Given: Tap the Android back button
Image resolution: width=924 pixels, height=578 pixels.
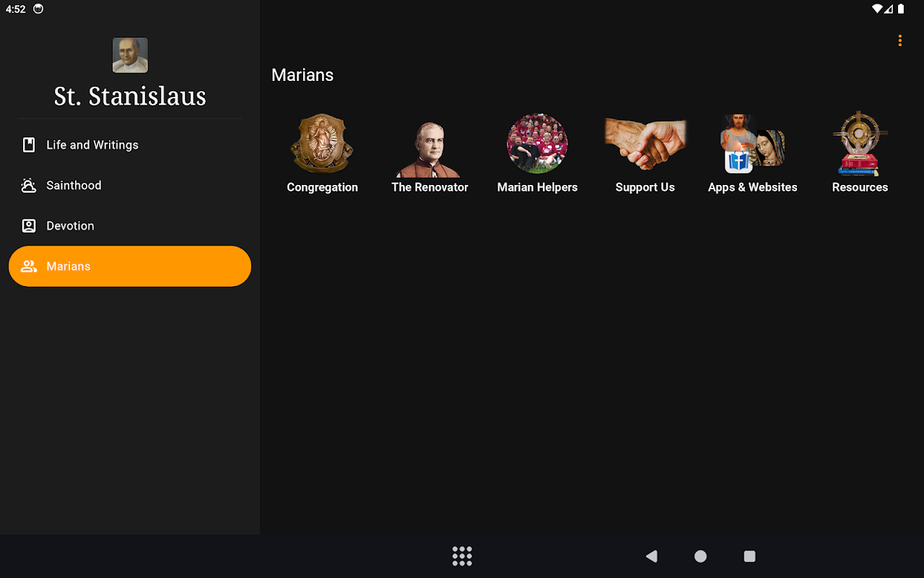Looking at the screenshot, I should [651, 556].
